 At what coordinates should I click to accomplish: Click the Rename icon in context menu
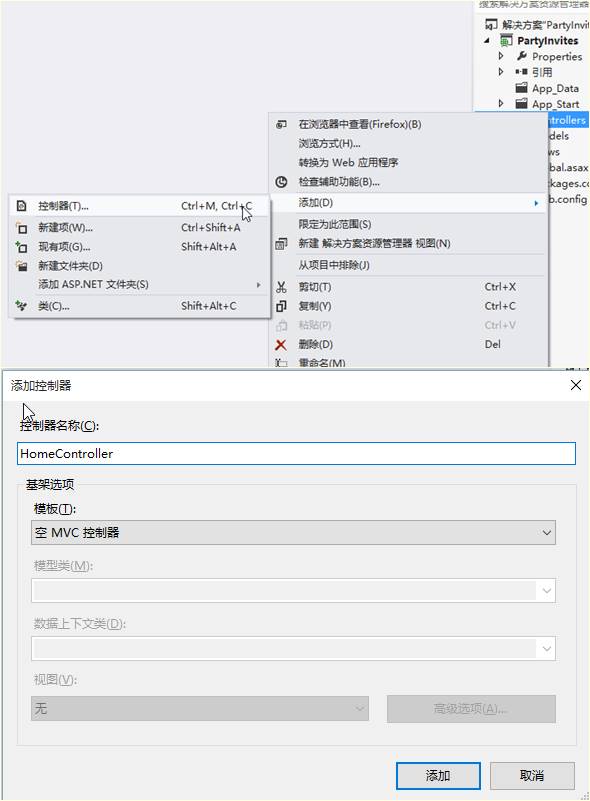coord(281,363)
